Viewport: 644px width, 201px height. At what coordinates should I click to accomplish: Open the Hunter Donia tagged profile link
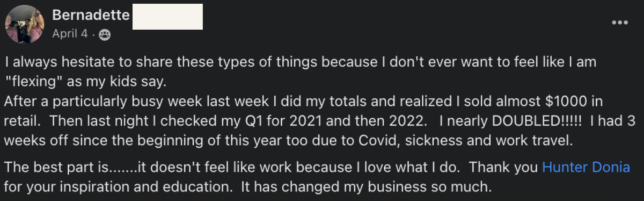coord(586,167)
